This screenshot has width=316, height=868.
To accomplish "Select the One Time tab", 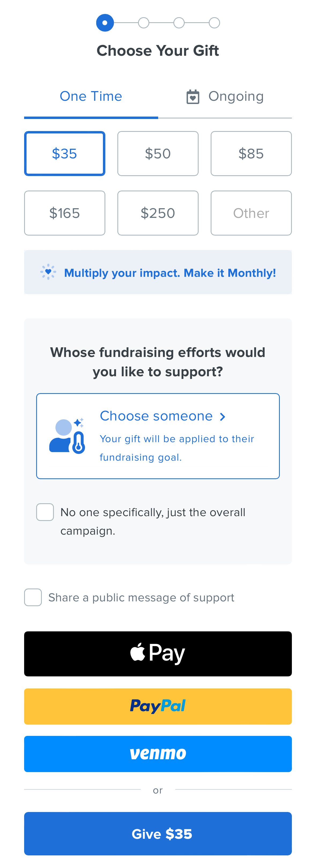I will pos(91,97).
